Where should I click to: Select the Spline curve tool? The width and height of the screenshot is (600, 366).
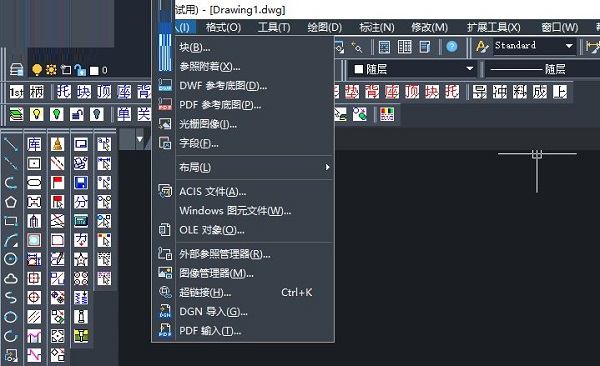(11, 297)
